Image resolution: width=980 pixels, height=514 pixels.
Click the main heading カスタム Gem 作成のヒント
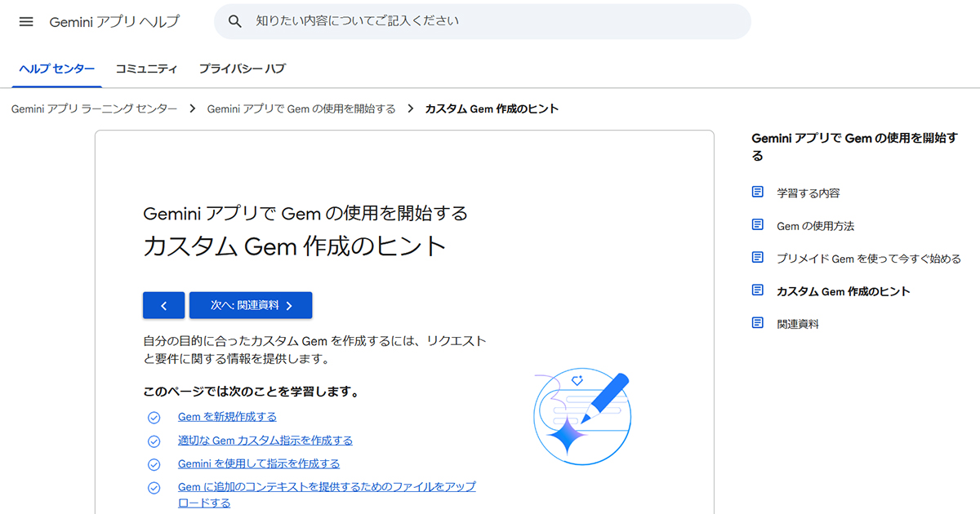point(295,246)
